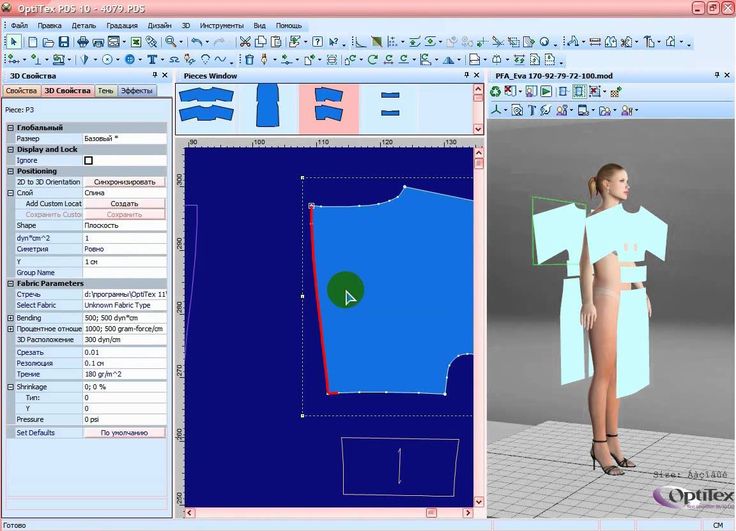Click the green Simulate play icon

pyautogui.click(x=545, y=91)
